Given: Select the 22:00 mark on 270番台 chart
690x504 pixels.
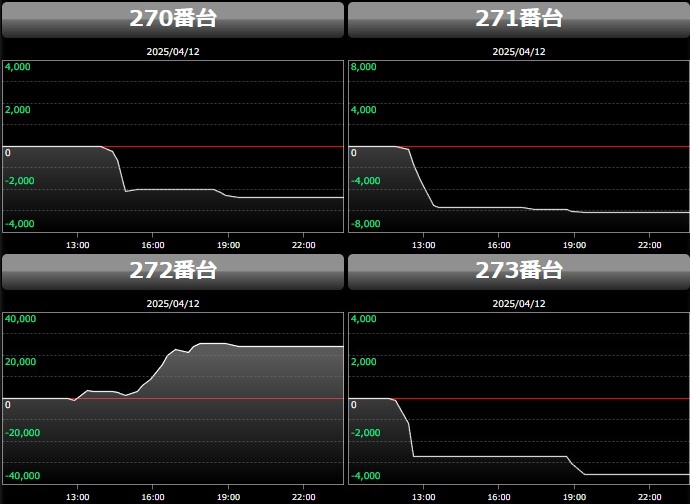Looking at the screenshot, I should pos(304,244).
